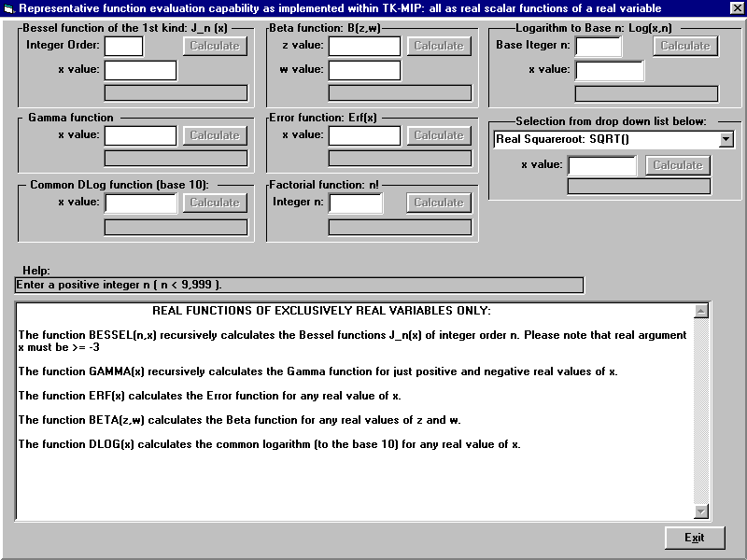Click the heading 'REAL FUNCTIONS OF EXCLUSIVELY REAL VARIABLES ONLY:'
747x560 pixels.
(x=321, y=311)
